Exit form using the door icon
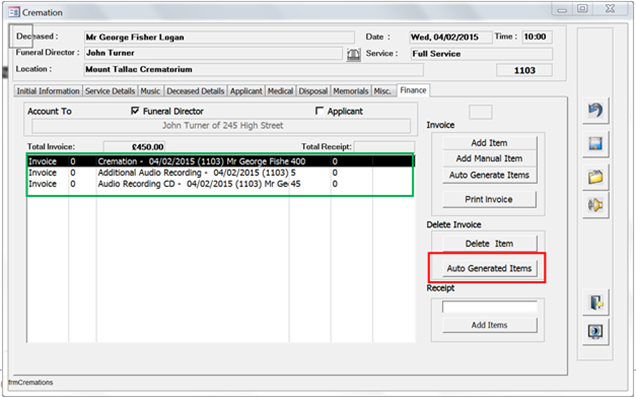The height and width of the screenshot is (397, 636). click(x=595, y=303)
